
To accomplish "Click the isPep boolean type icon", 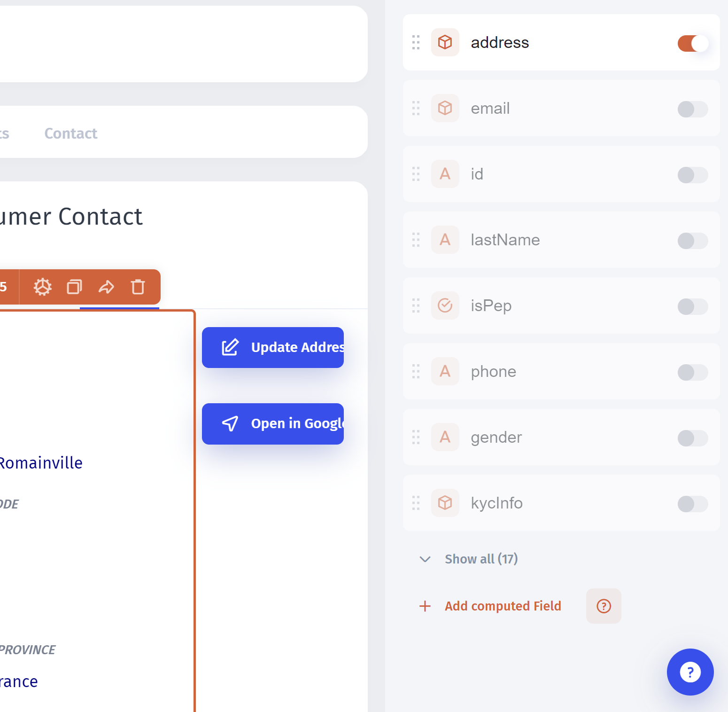I will (x=445, y=305).
